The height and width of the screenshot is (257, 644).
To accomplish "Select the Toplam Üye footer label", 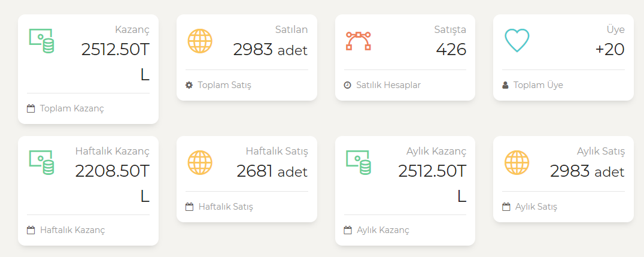I will pos(538,85).
